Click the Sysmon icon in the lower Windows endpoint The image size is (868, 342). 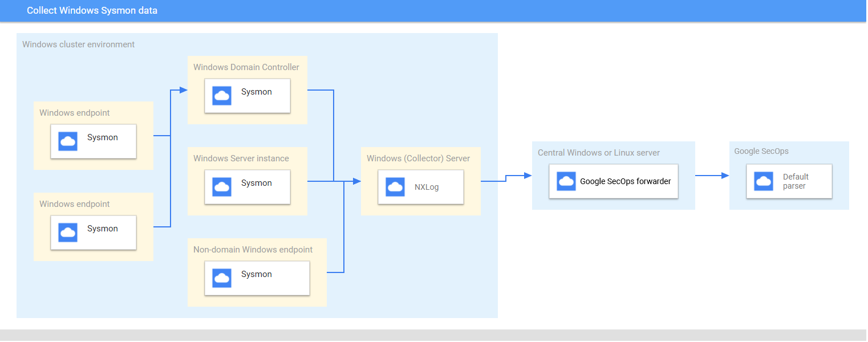67,232
